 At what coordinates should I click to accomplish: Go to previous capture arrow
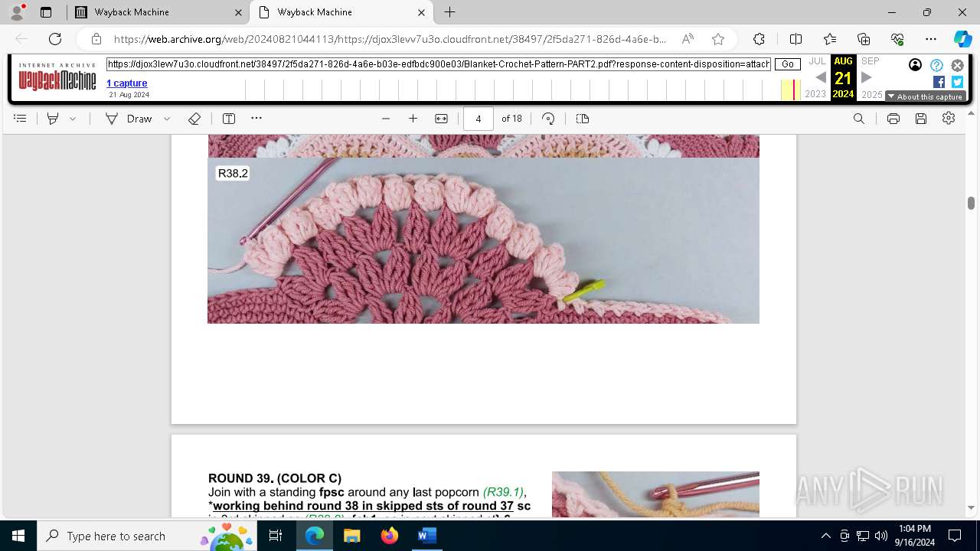point(820,77)
